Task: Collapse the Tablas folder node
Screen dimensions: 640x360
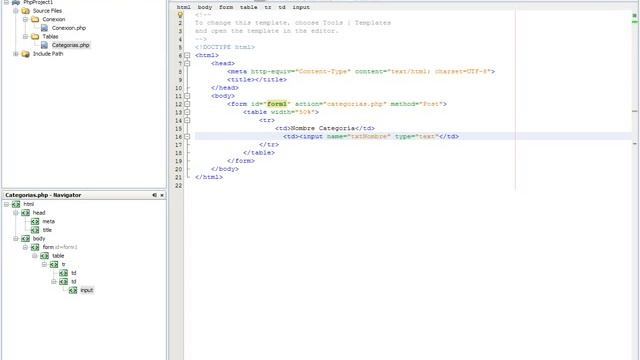Action: point(25,36)
